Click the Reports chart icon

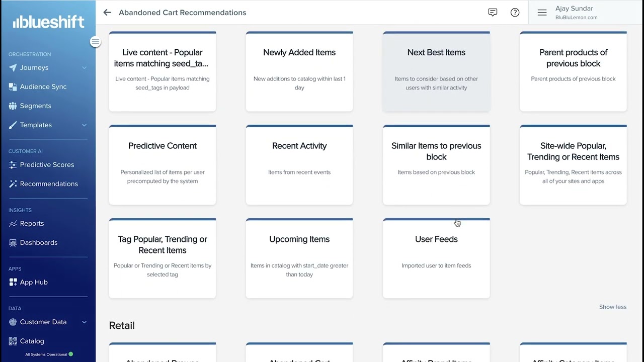coord(13,223)
